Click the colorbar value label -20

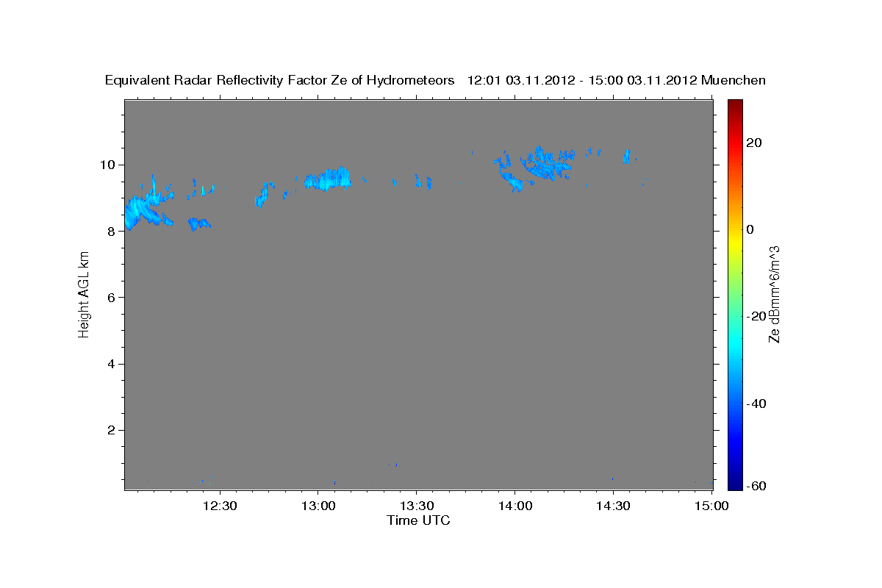pyautogui.click(x=756, y=316)
